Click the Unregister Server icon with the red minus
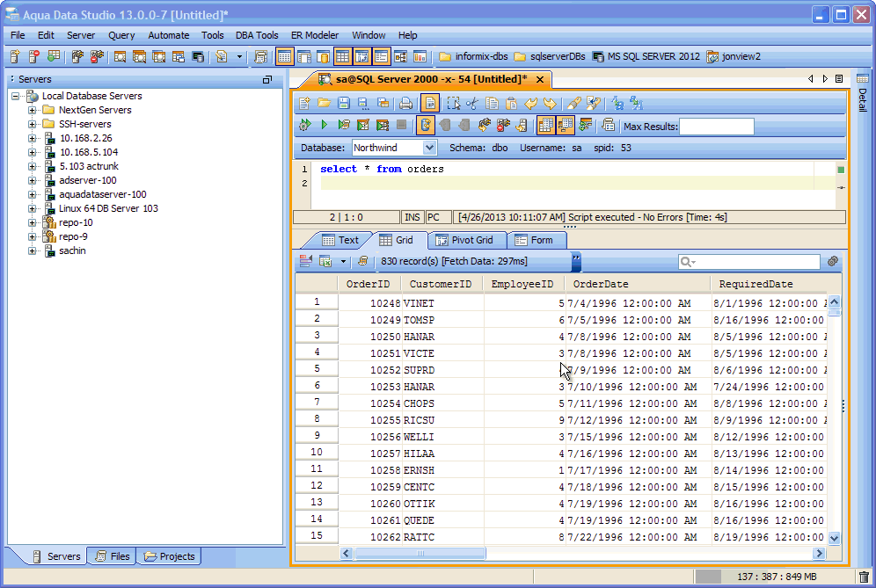Viewport: 876px width, 588px height. click(x=34, y=56)
